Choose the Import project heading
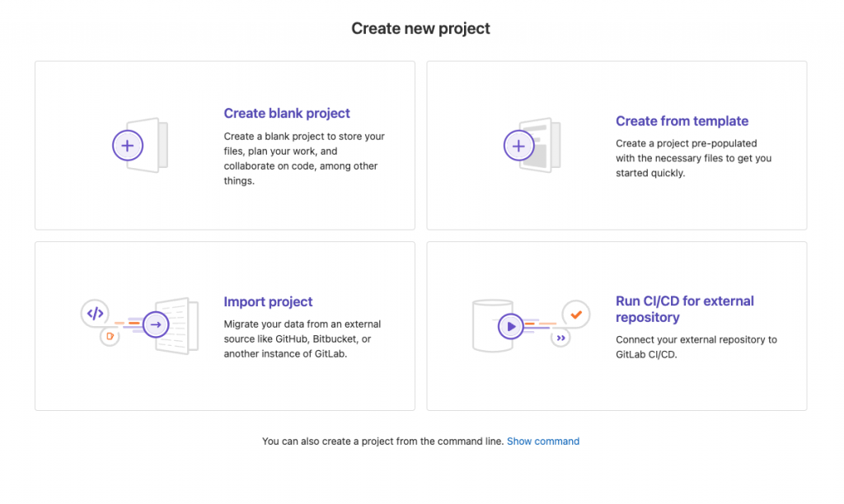The image size is (844, 504). coord(268,302)
